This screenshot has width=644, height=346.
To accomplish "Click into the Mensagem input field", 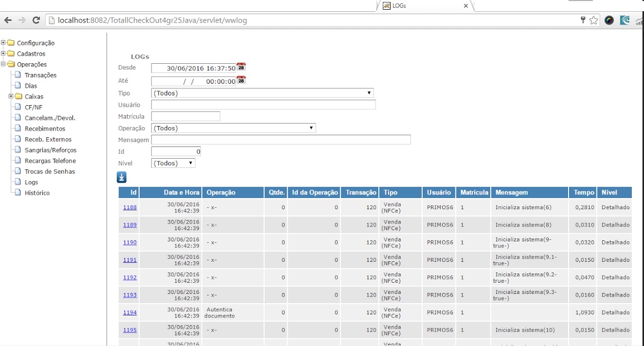I will [281, 140].
